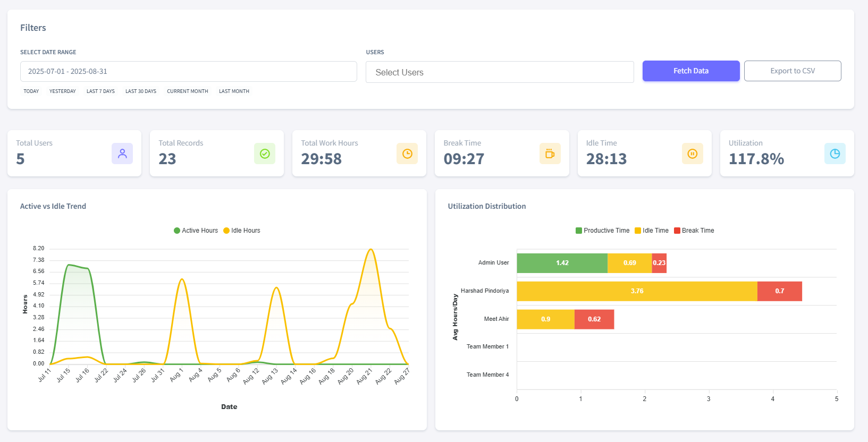Click the Export to CSV button
Viewport: 868px width, 442px height.
point(792,71)
